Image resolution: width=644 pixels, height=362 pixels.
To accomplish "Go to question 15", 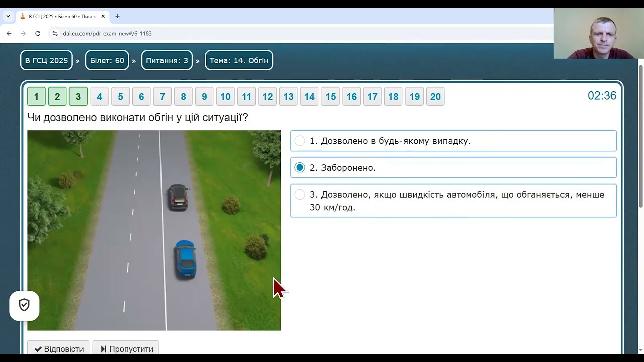I will [x=330, y=97].
